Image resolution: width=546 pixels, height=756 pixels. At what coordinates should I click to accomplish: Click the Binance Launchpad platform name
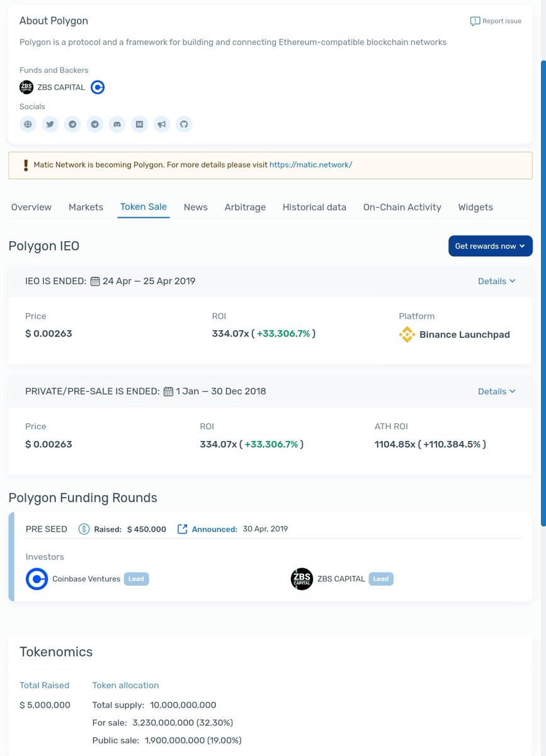[465, 335]
